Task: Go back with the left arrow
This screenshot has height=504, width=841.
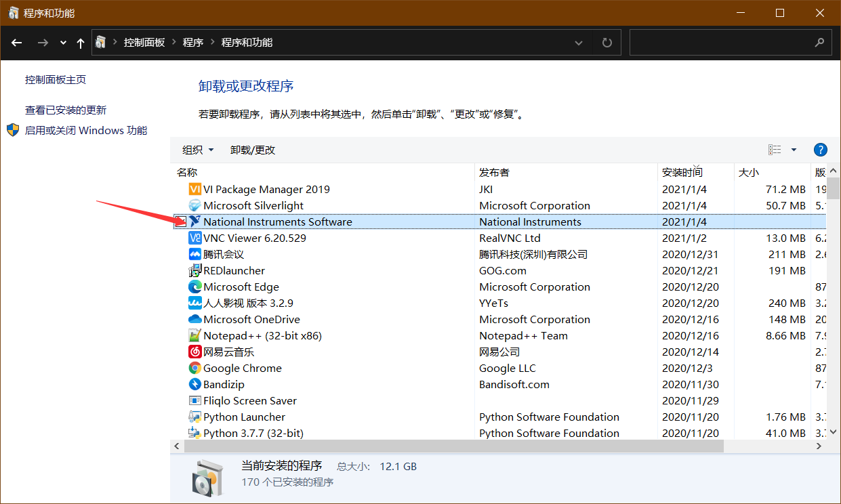Action: (x=17, y=43)
